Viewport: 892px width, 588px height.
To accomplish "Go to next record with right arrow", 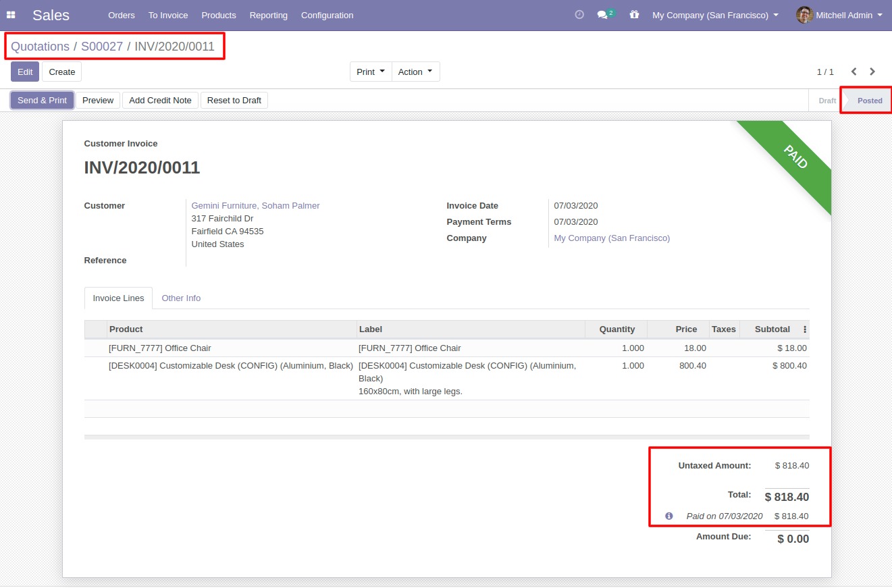I will tap(872, 72).
